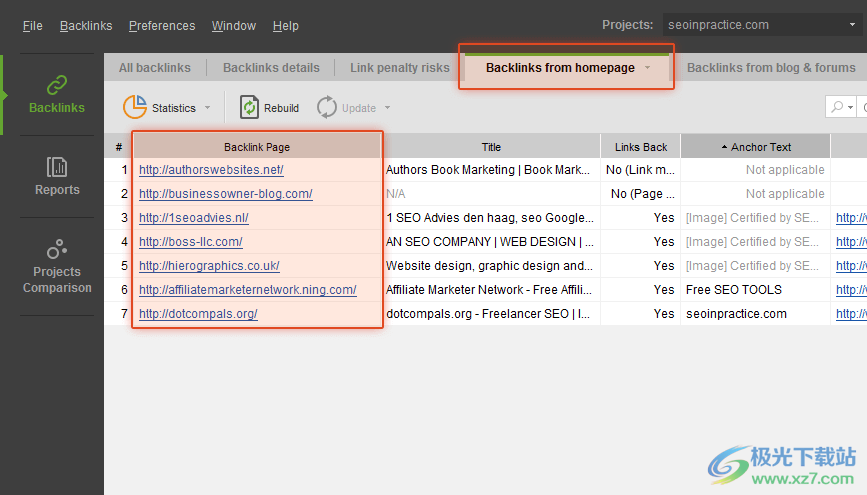867x495 pixels.
Task: Open the Backlinks from homepage tab dropdown arrow
Action: point(647,67)
